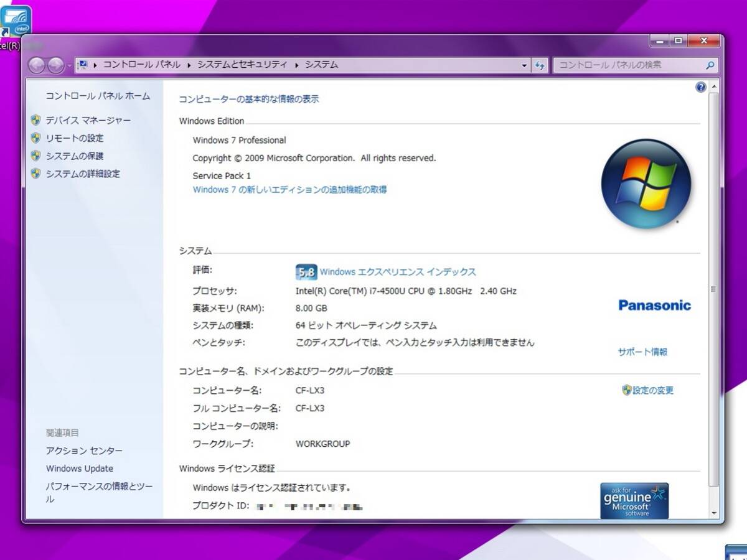Click the vertical scrollbar down arrow
The width and height of the screenshot is (747, 560).
tap(713, 513)
